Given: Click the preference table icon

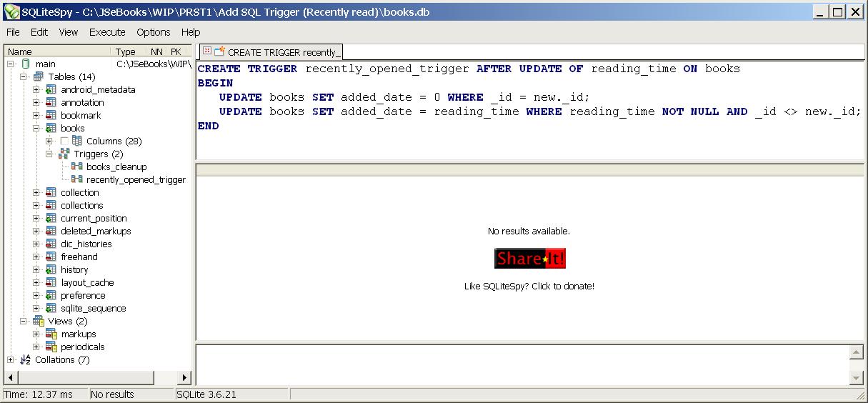Looking at the screenshot, I should 51,296.
